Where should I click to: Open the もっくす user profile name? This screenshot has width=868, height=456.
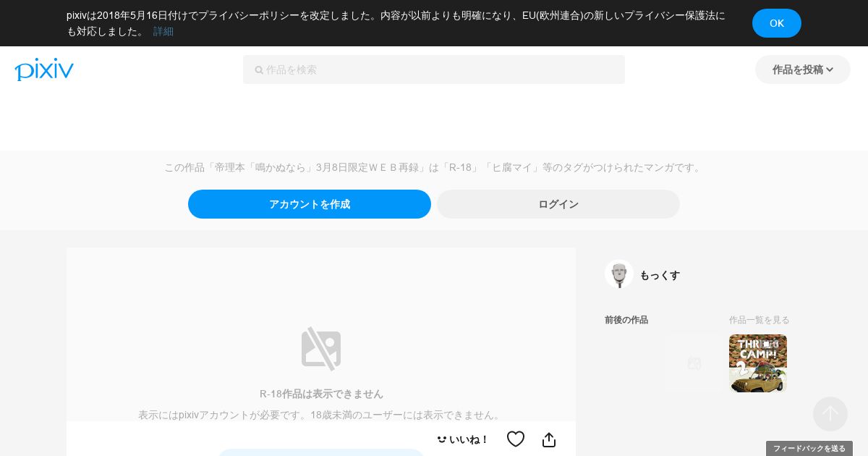point(660,275)
